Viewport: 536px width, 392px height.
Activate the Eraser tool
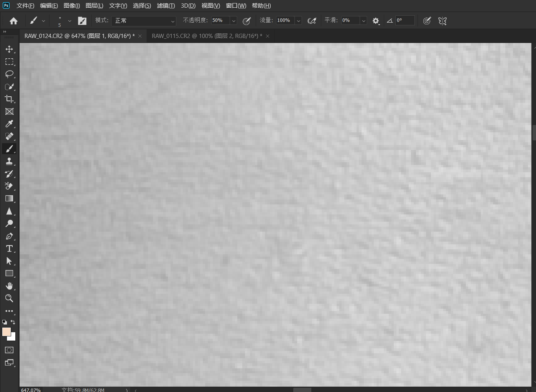pos(9,186)
